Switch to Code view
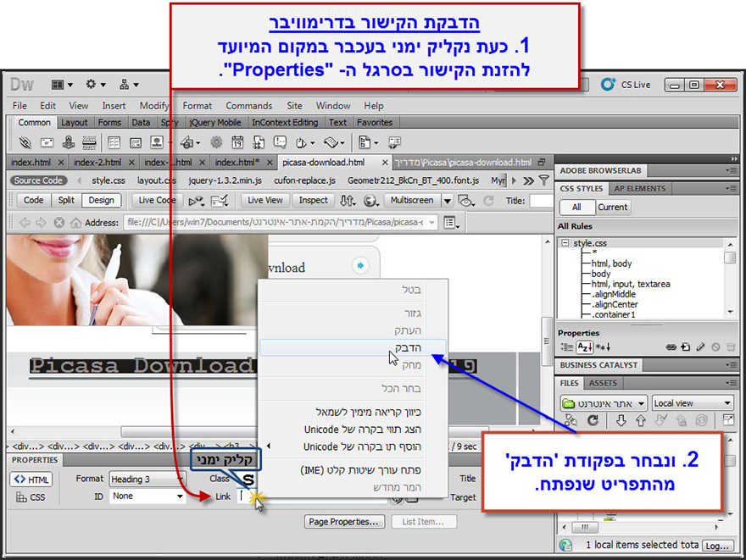 click(x=33, y=200)
